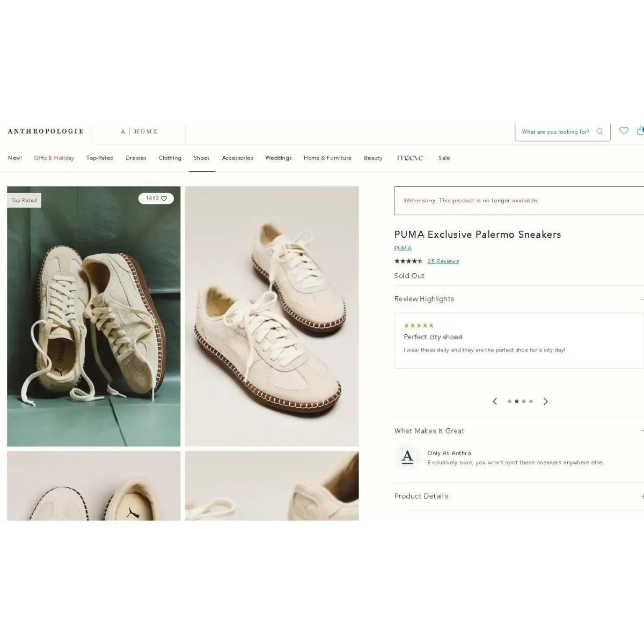Click the product star rating
The image size is (644, 644).
click(408, 261)
